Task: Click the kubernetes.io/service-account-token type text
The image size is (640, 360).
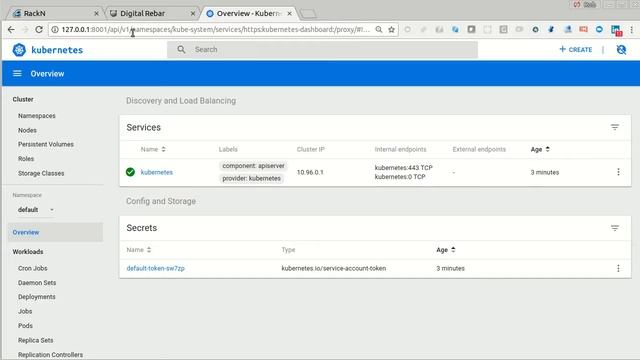Action: coord(333,268)
